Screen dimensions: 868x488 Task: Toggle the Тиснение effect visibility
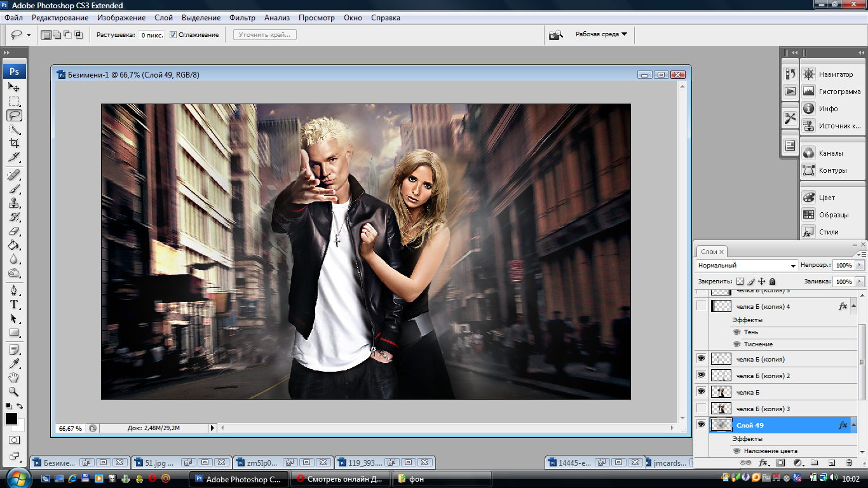[x=736, y=344]
